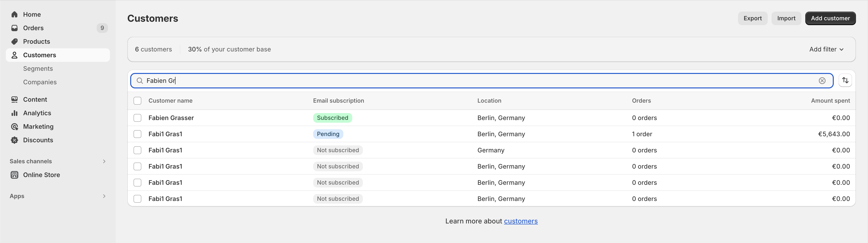Image resolution: width=868 pixels, height=243 pixels.
Task: Expand the Sales channels section
Action: pyautogui.click(x=104, y=161)
